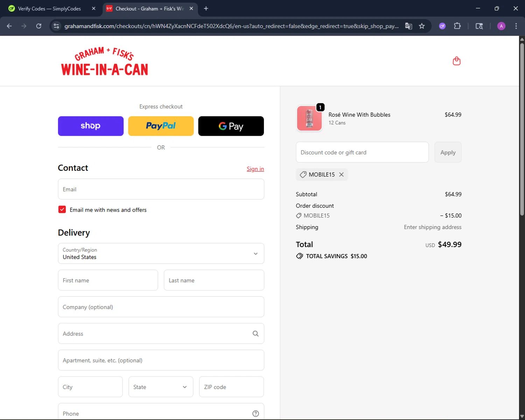Image resolution: width=525 pixels, height=420 pixels.
Task: Focus the First name field
Action: (x=108, y=280)
